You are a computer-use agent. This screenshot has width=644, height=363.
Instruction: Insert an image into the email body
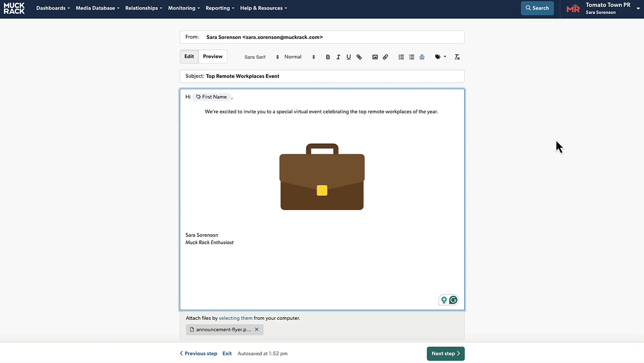coord(375,57)
